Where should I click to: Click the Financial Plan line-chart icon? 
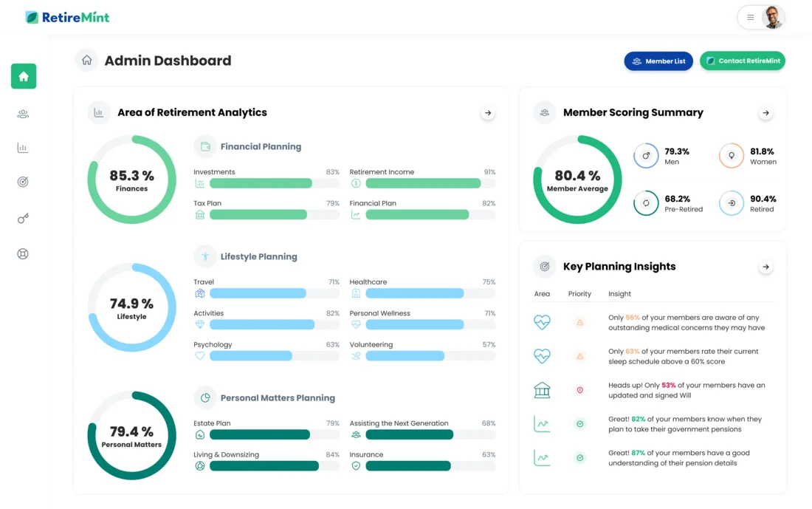tap(356, 214)
